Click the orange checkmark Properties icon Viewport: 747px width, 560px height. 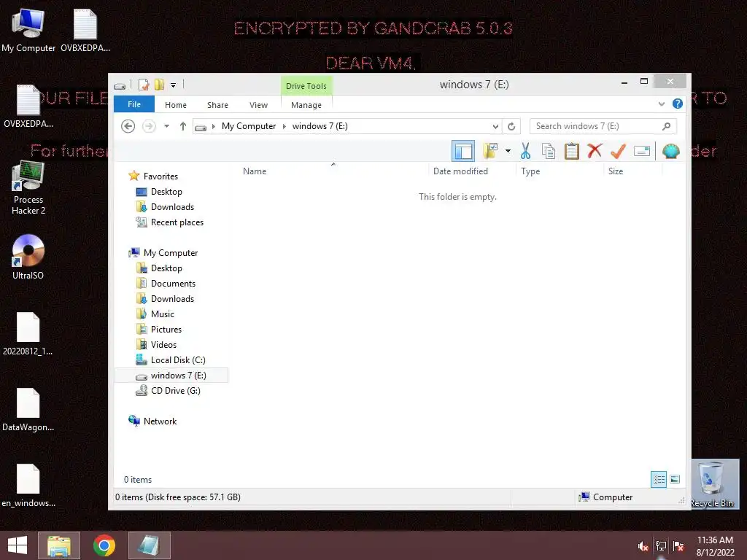point(618,152)
